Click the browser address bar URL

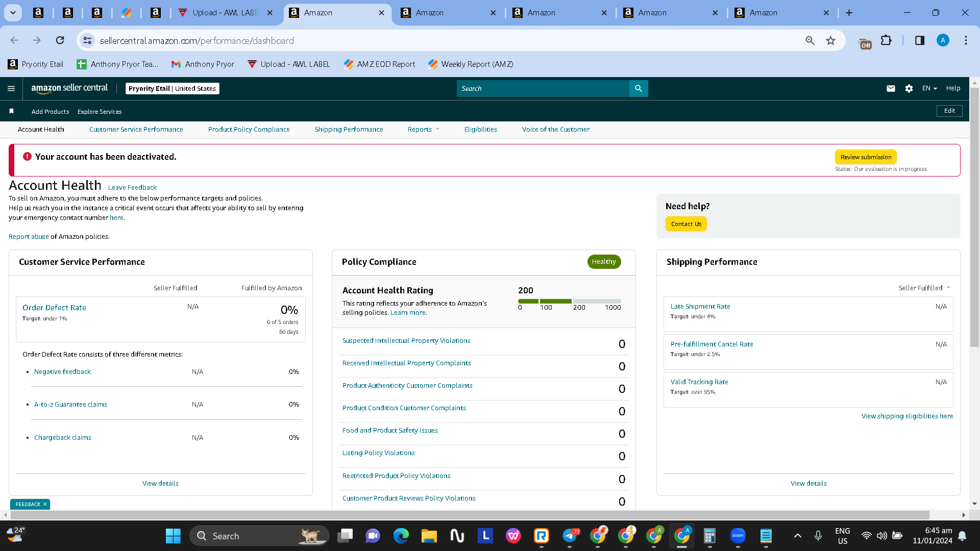pos(197,40)
